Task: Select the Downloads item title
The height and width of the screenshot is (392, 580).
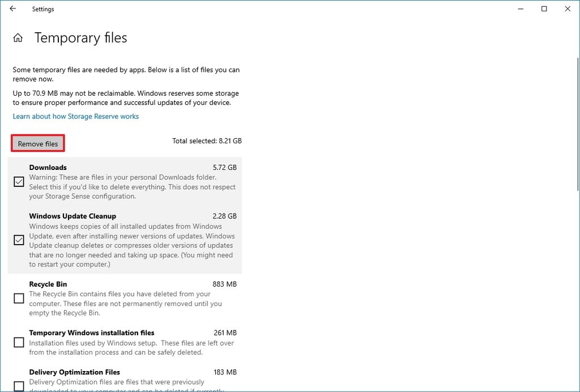Action: click(x=48, y=168)
